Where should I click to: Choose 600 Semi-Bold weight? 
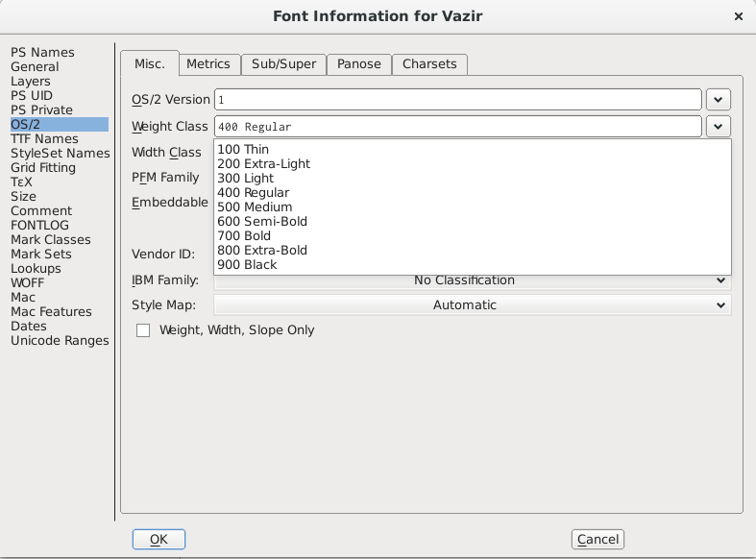point(473,222)
